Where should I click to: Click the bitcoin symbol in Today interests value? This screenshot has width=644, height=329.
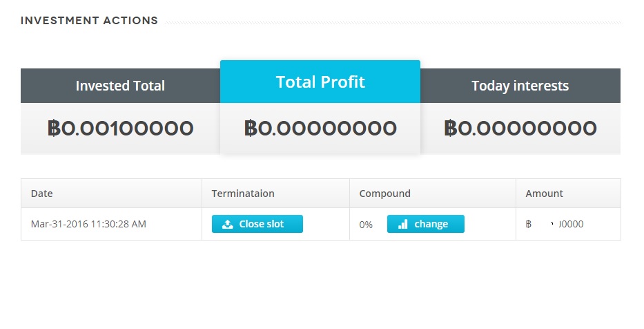(x=451, y=128)
